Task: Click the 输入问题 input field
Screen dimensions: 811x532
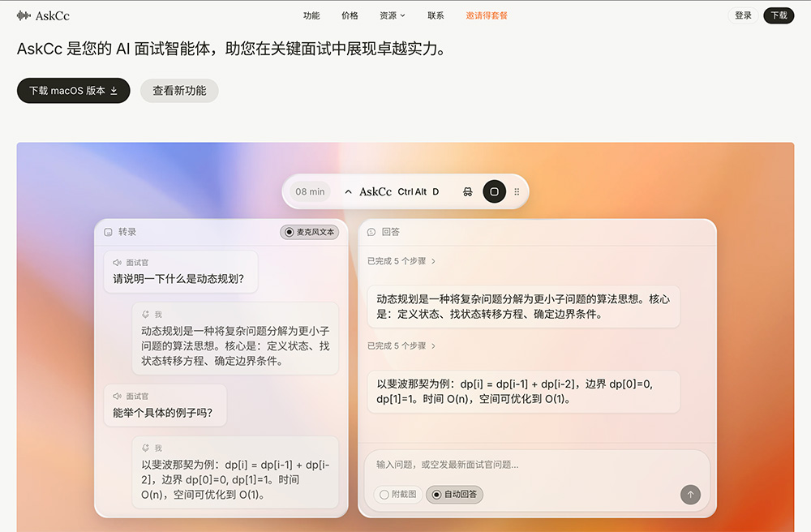Action: (x=537, y=465)
